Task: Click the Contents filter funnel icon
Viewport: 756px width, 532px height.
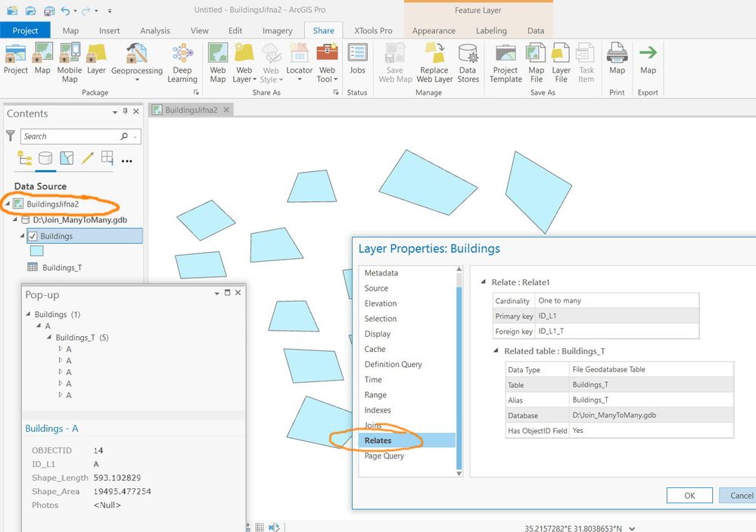Action: click(x=10, y=136)
